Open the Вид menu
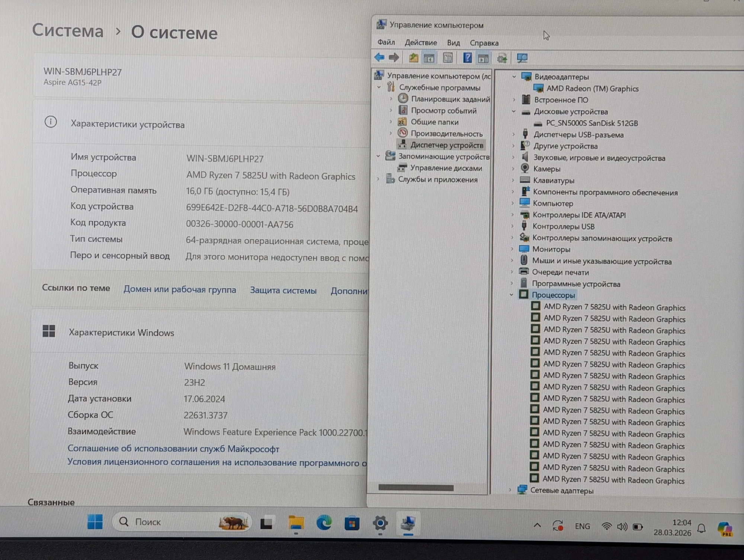This screenshot has width=744, height=560. click(453, 43)
